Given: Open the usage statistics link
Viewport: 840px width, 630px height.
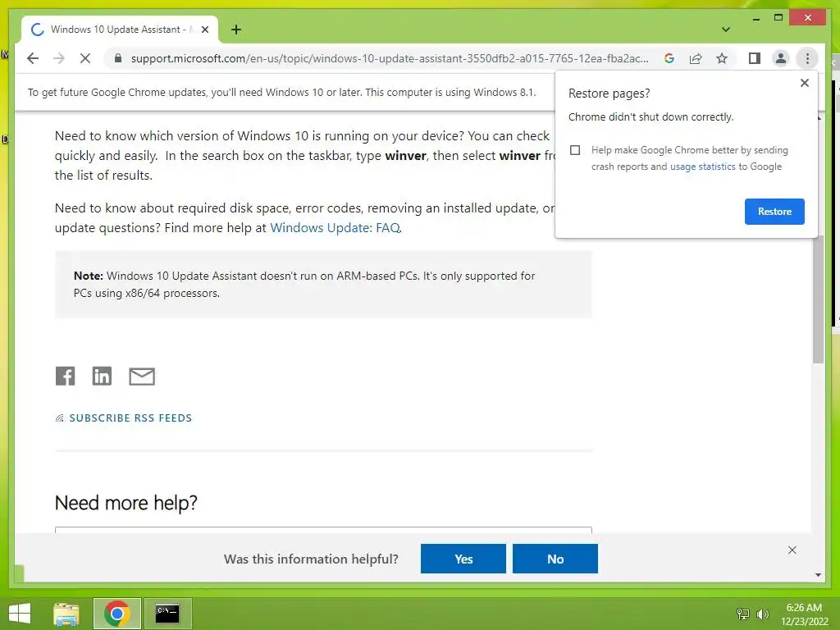Looking at the screenshot, I should pyautogui.click(x=702, y=167).
